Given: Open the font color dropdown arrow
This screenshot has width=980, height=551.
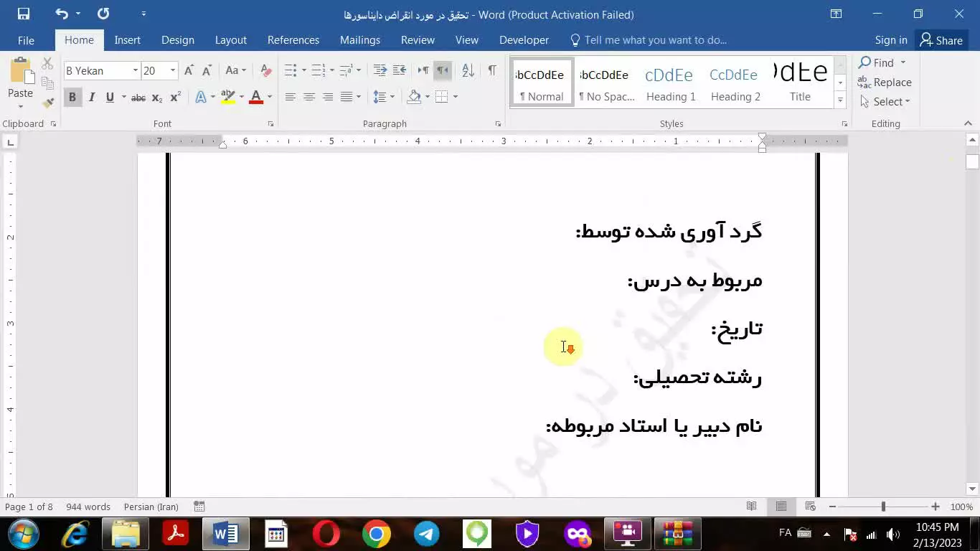Looking at the screenshot, I should pos(270,97).
